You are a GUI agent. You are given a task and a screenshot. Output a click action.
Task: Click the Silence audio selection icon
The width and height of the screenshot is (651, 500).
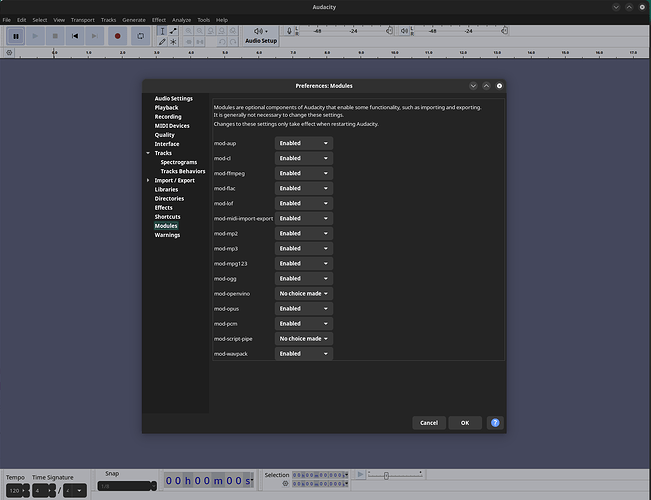(x=200, y=42)
